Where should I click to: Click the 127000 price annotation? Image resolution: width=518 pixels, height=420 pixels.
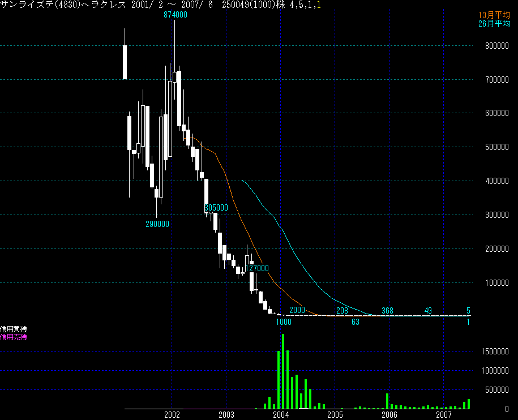257,268
